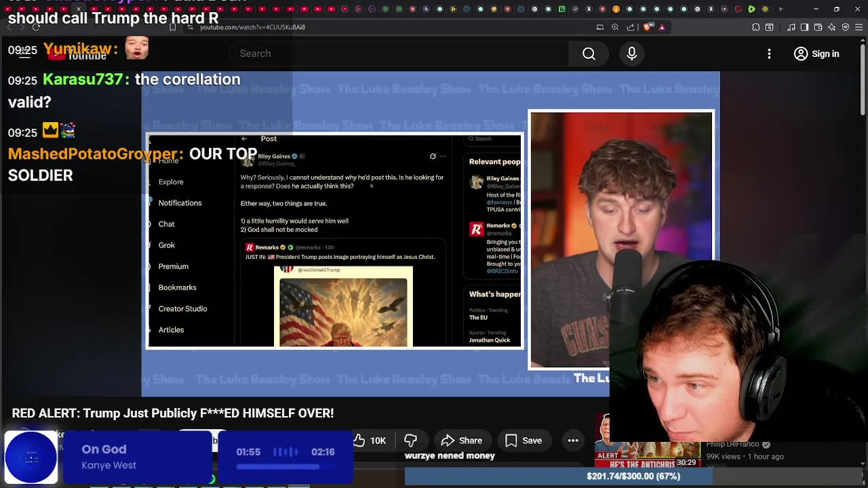Click The EU trending topic

(478, 318)
